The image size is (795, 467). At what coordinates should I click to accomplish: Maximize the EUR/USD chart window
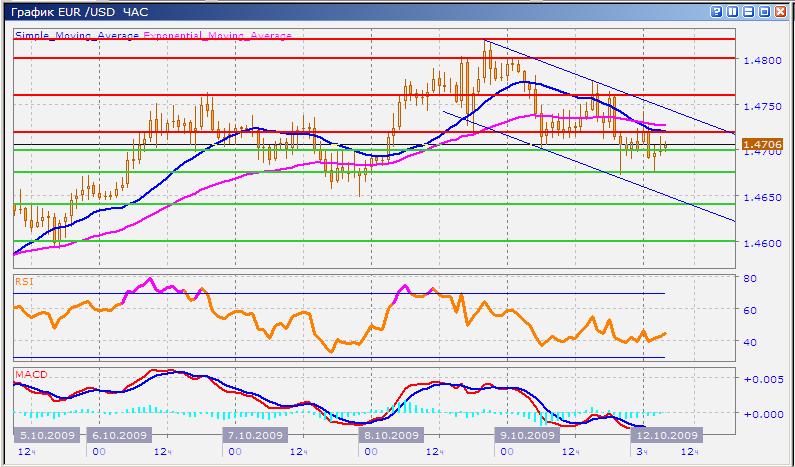[x=765, y=10]
